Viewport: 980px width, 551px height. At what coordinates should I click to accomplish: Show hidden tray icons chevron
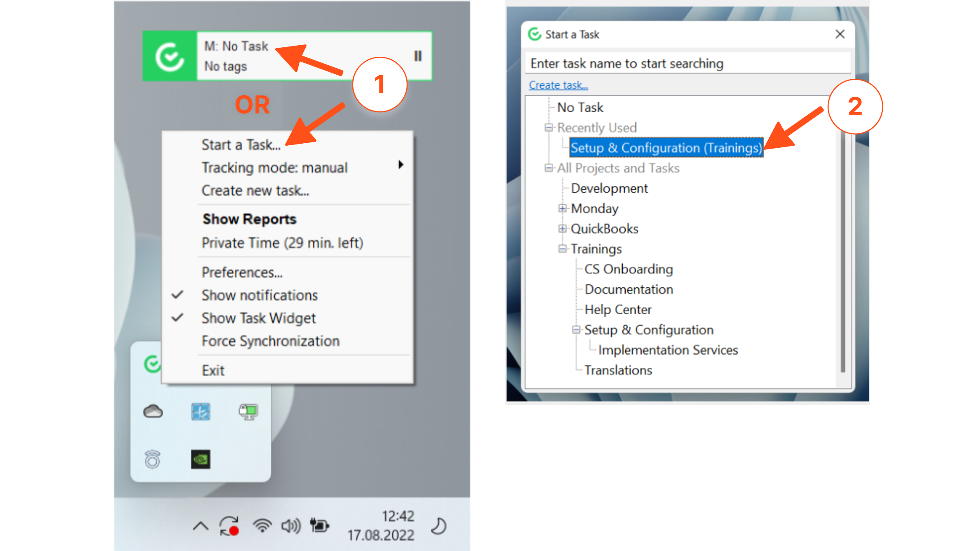200,526
